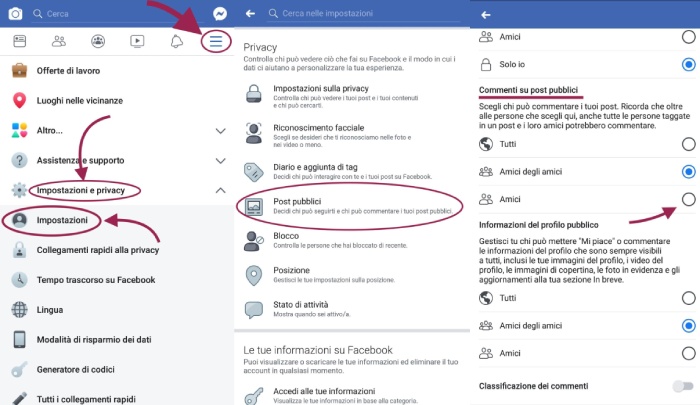Go back from the public post options screen

point(486,15)
